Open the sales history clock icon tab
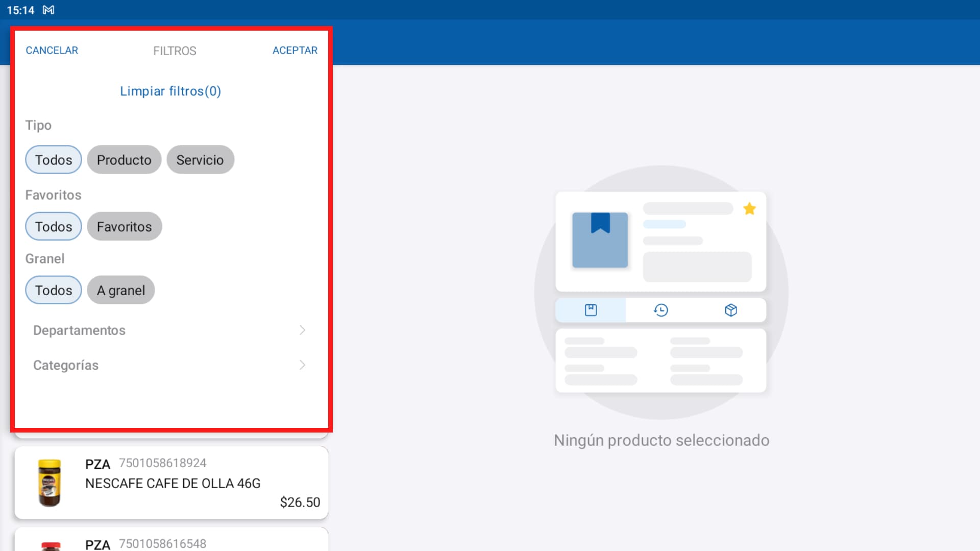This screenshot has width=980, height=551. [x=660, y=310]
